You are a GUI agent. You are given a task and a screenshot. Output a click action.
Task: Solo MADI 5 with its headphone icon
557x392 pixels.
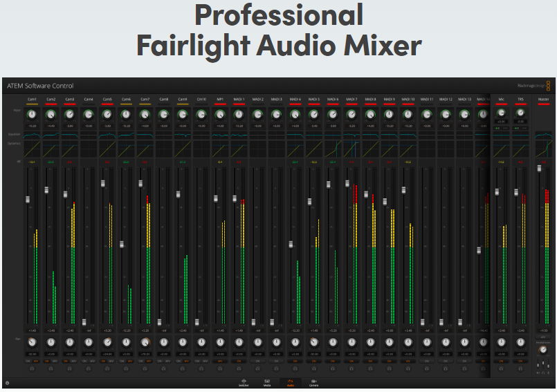314,369
